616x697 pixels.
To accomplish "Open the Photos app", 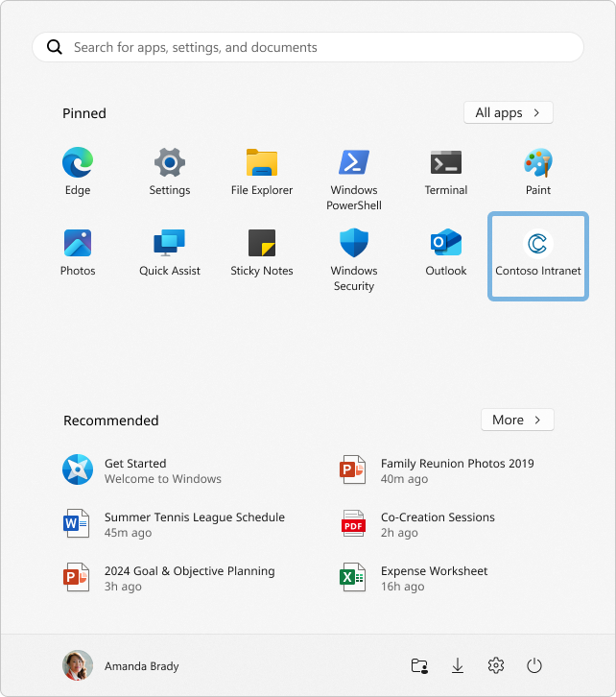I will [78, 253].
